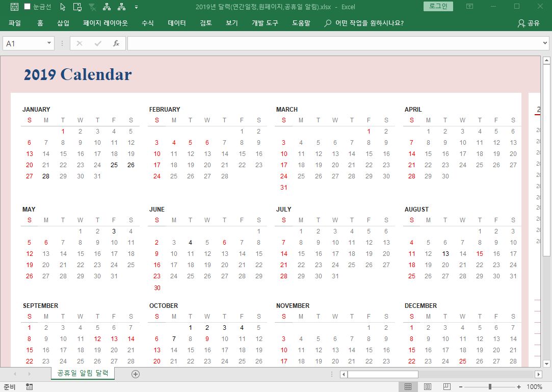Click the vertical scrollbar up arrow
This screenshot has height=392, width=552.
tap(546, 61)
